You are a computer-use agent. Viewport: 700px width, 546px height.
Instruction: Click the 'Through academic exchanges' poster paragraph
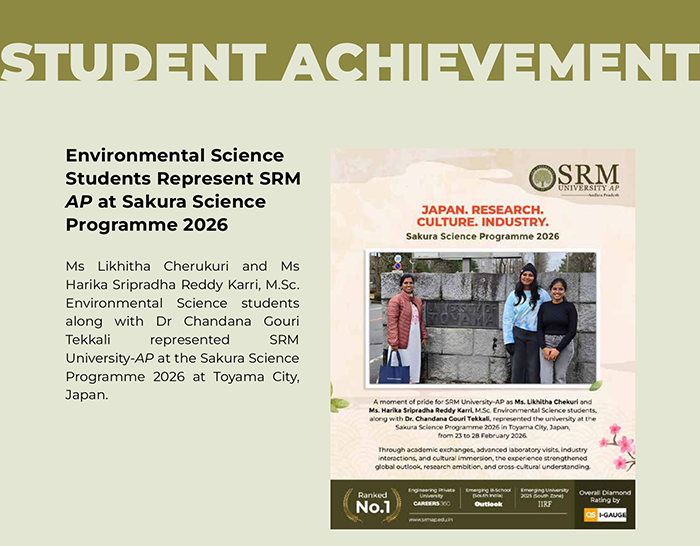tap(482, 458)
